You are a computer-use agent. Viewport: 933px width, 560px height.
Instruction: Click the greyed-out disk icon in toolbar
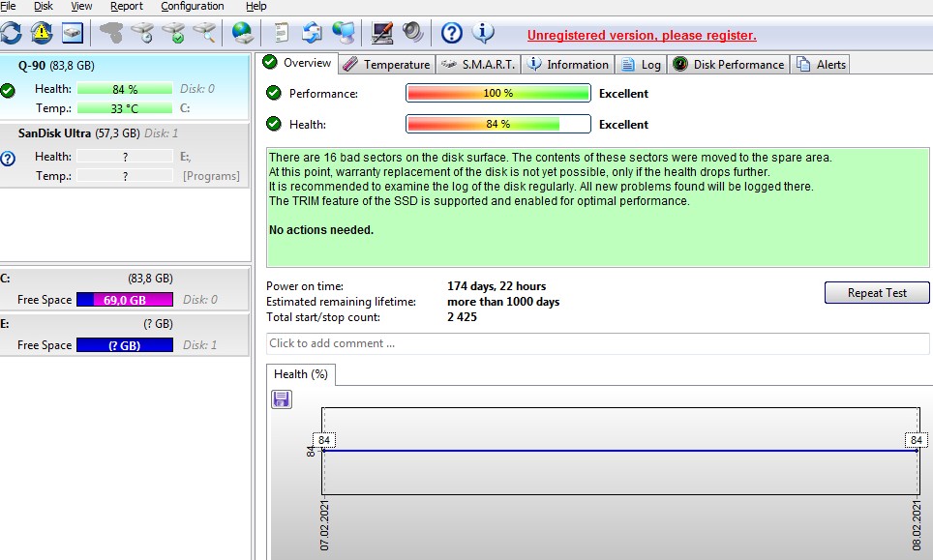[x=111, y=33]
